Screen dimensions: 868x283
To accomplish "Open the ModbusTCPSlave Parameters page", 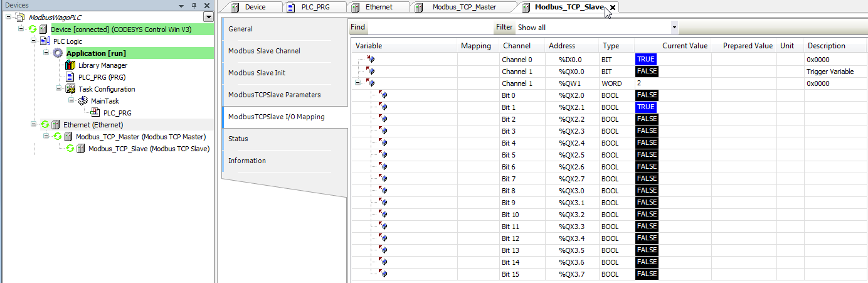I will click(274, 95).
